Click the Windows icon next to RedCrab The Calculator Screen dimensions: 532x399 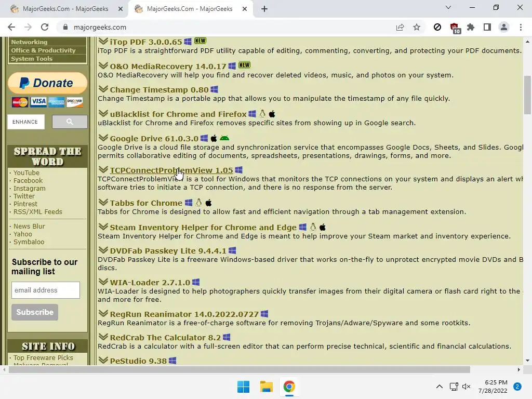pyautogui.click(x=227, y=337)
